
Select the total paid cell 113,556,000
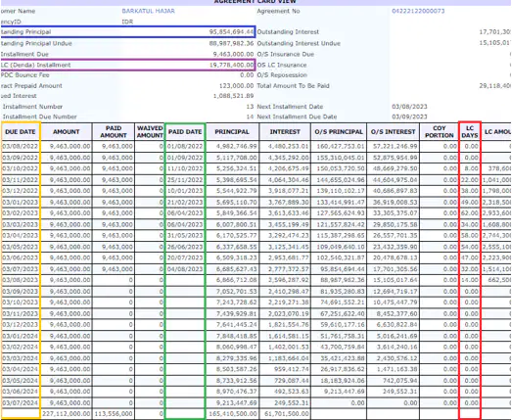[114, 413]
